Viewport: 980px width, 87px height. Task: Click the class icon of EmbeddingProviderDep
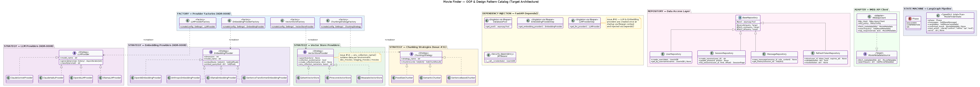[x=529, y=21]
